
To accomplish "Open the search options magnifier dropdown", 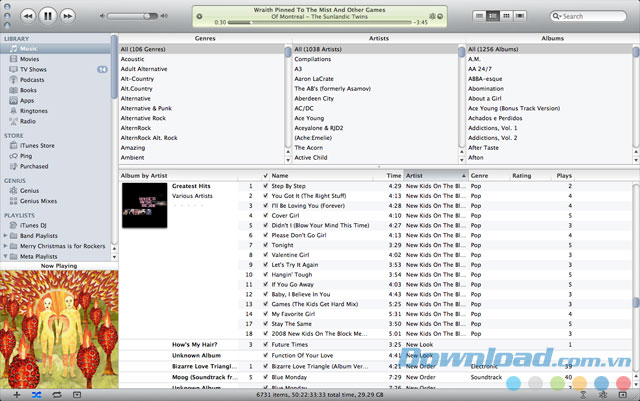I will (x=556, y=16).
